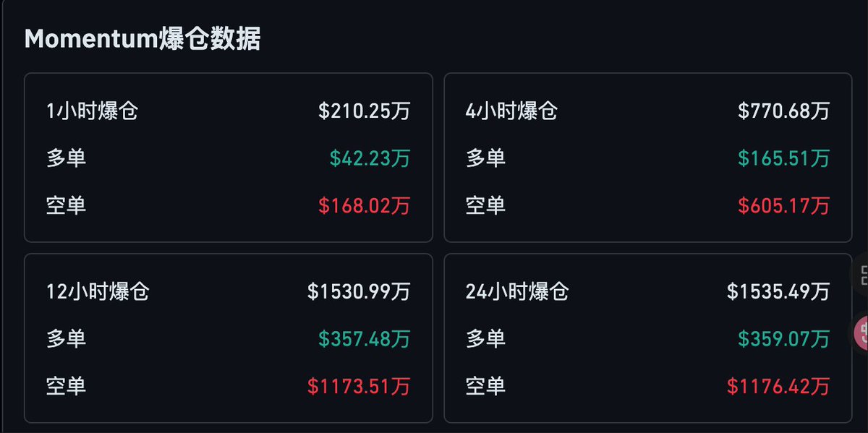
Task: Click 1-hour long liquidations value $42.23万
Action: [370, 158]
